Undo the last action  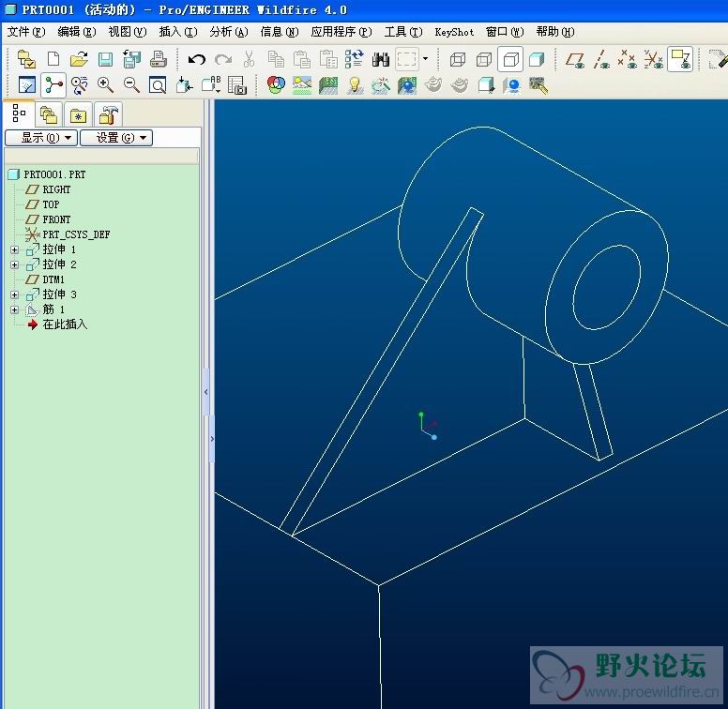click(197, 59)
